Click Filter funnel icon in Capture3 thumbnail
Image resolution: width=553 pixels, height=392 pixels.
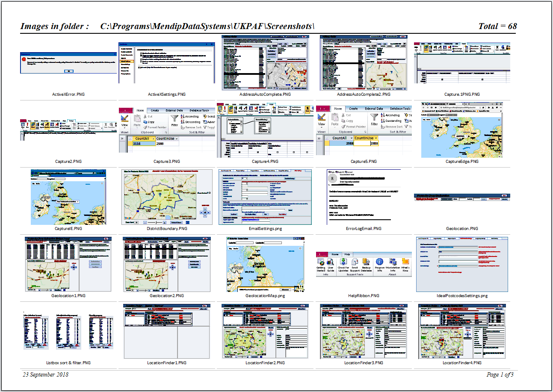(x=174, y=118)
